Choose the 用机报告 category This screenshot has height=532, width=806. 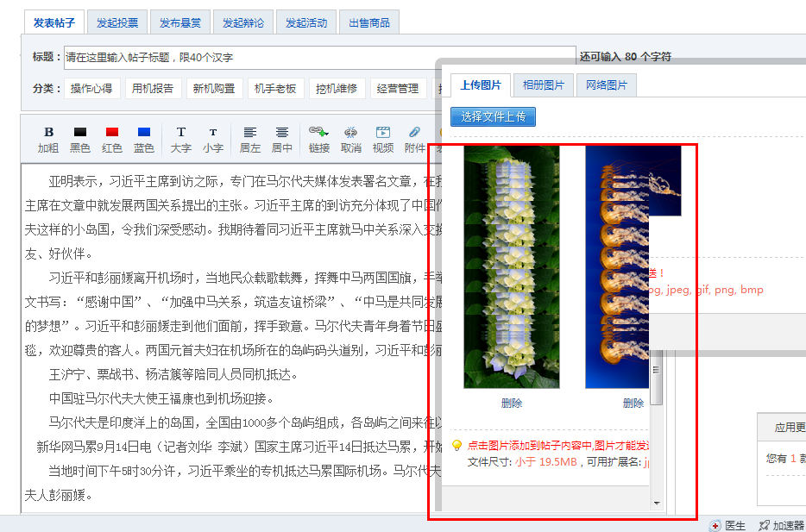[153, 88]
